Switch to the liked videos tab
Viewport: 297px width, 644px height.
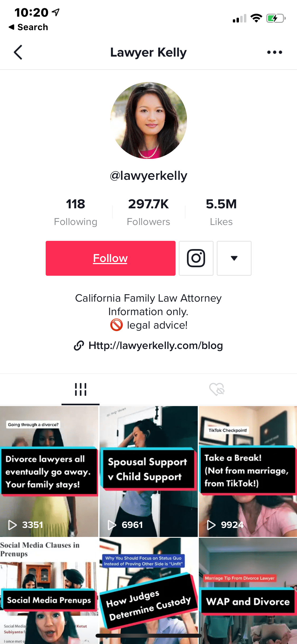pos(217,389)
